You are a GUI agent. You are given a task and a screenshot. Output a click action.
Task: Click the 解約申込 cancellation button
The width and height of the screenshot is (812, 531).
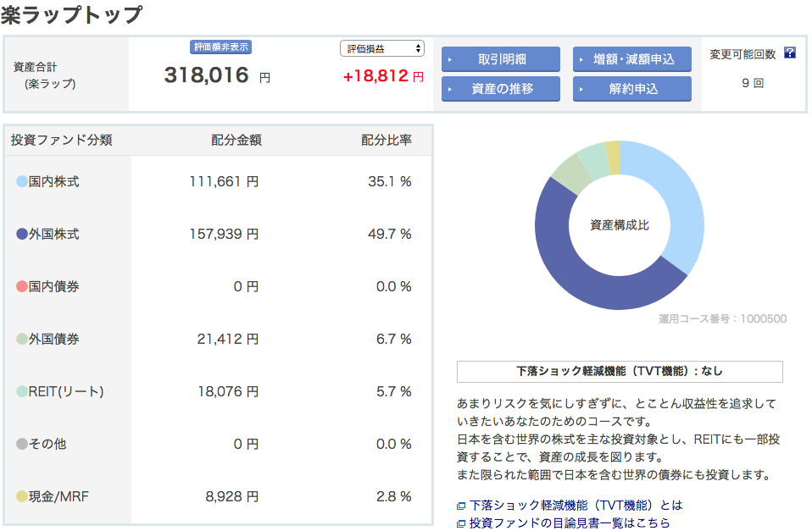(x=631, y=88)
